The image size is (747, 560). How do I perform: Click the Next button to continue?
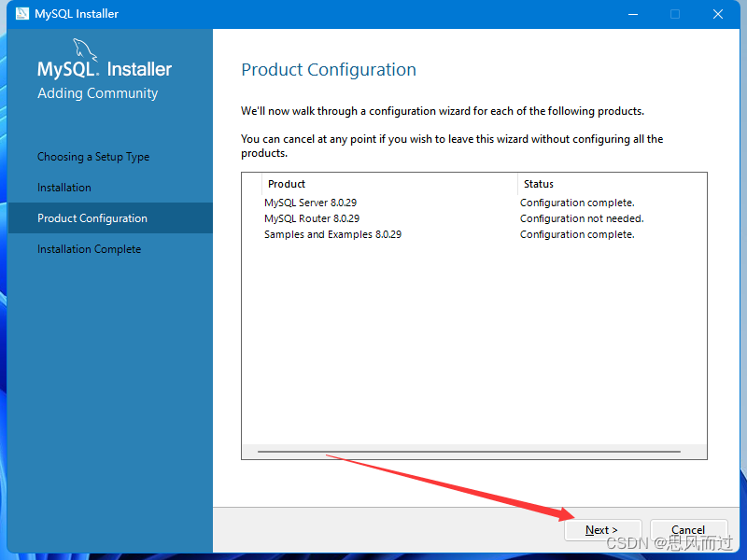[602, 530]
